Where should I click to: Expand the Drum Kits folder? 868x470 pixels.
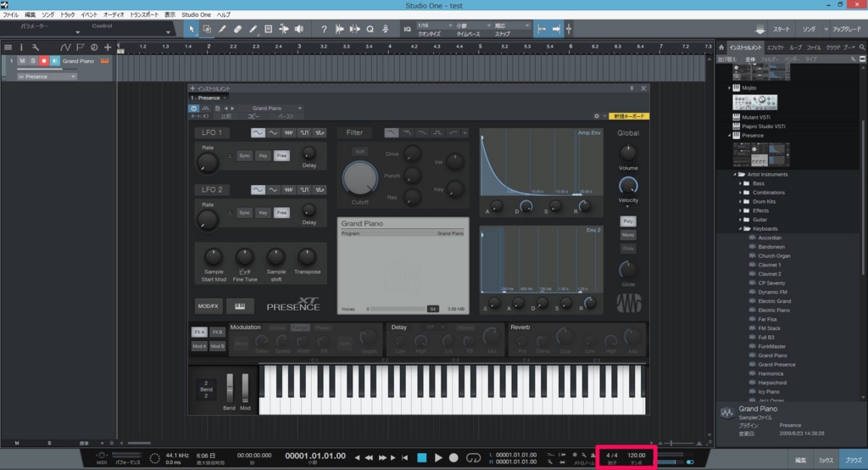pos(741,202)
